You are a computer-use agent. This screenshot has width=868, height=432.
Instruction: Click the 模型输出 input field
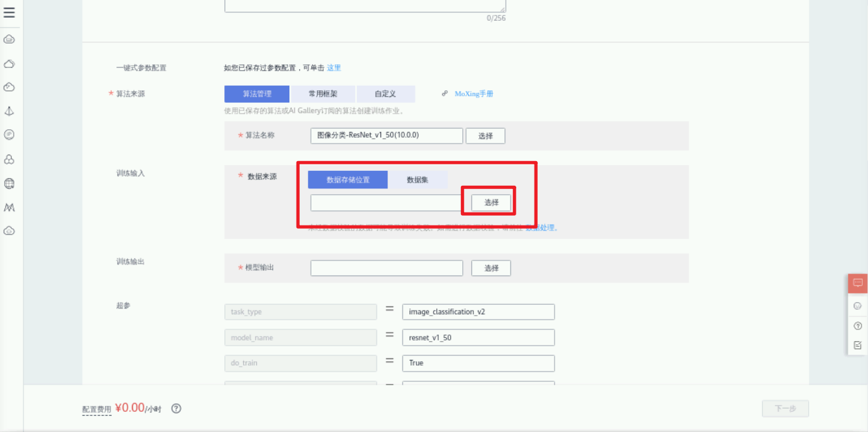click(x=387, y=268)
